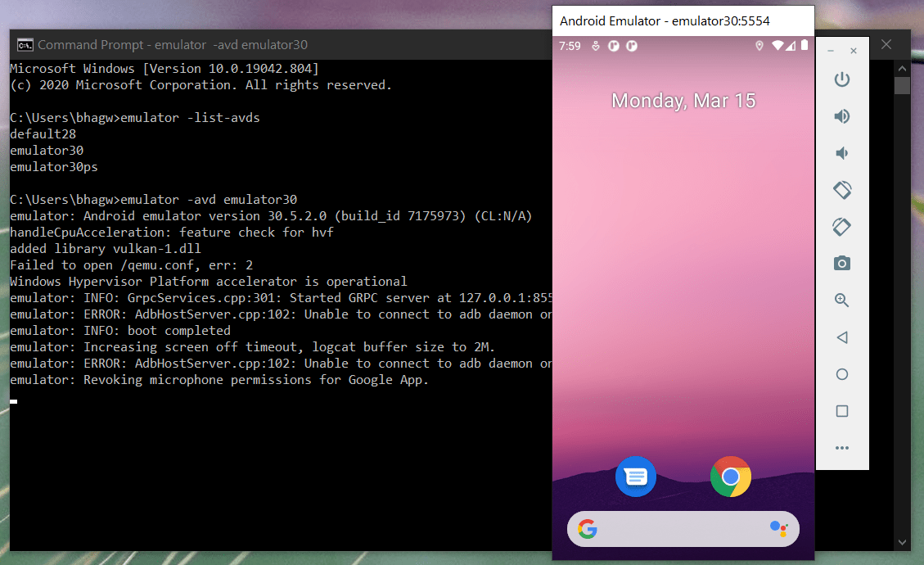This screenshot has width=924, height=565.
Task: Tap the Monday, Mar 15 date widget
Action: coord(683,100)
